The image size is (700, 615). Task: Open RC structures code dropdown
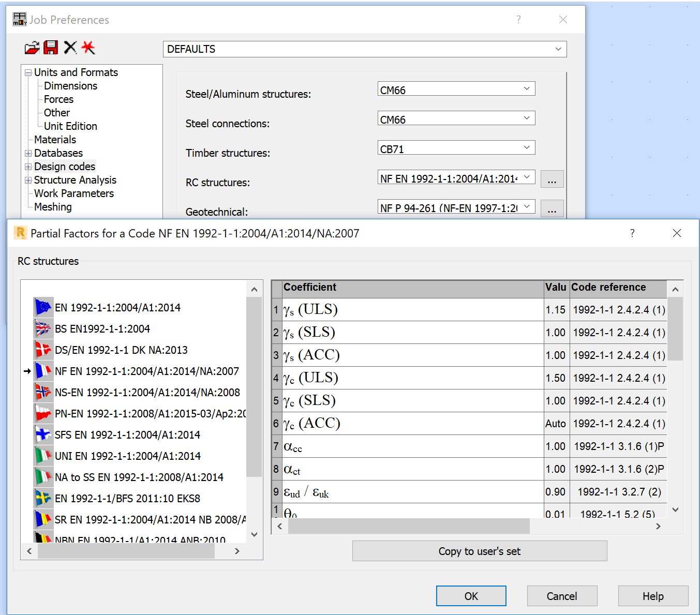pyautogui.click(x=527, y=177)
